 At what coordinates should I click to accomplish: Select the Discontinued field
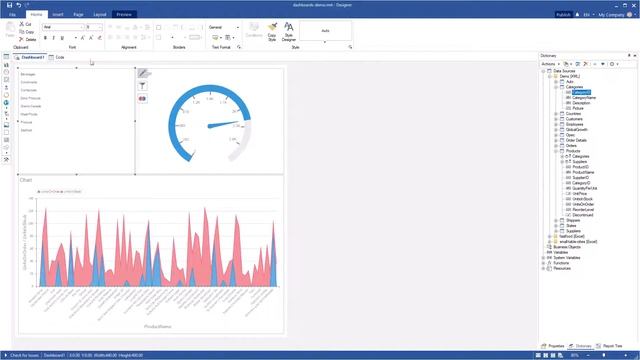(x=582, y=215)
